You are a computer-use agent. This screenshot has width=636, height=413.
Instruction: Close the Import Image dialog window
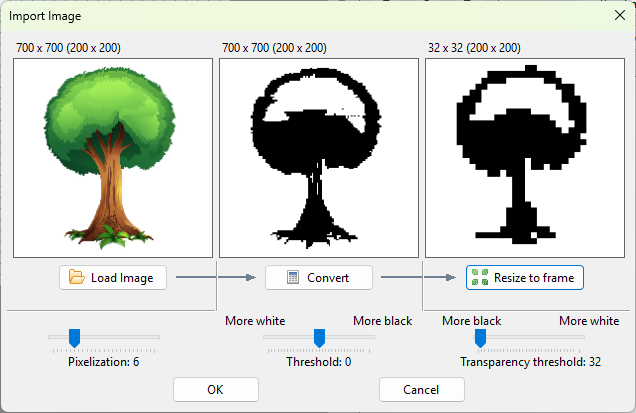620,15
